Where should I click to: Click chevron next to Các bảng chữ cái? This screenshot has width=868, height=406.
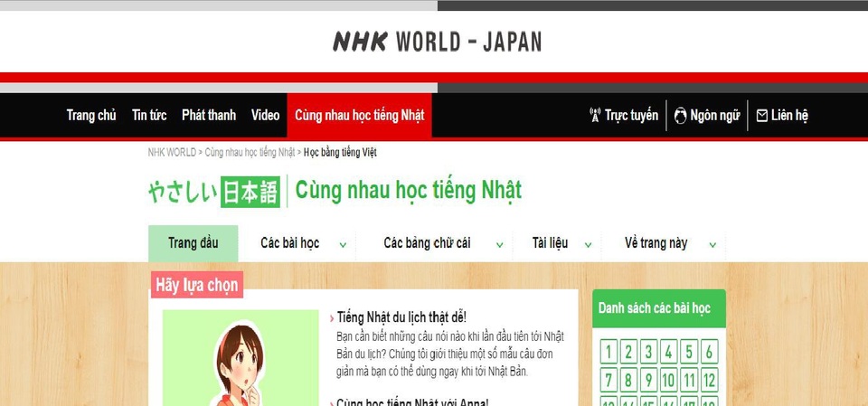point(499,245)
